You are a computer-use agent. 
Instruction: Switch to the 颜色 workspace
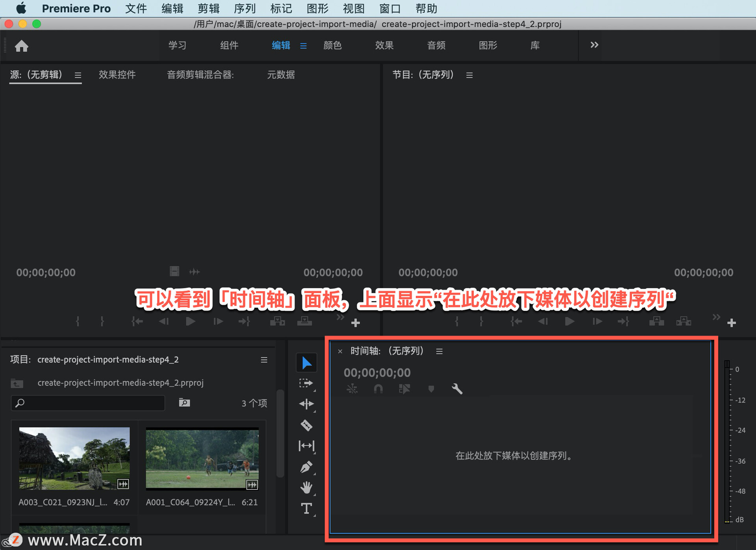click(332, 45)
